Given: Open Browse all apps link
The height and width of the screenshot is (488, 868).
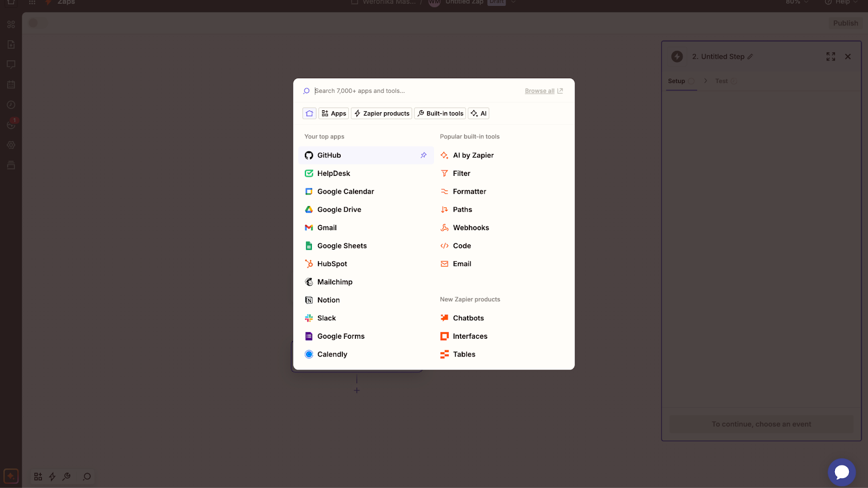Looking at the screenshot, I should pyautogui.click(x=544, y=91).
